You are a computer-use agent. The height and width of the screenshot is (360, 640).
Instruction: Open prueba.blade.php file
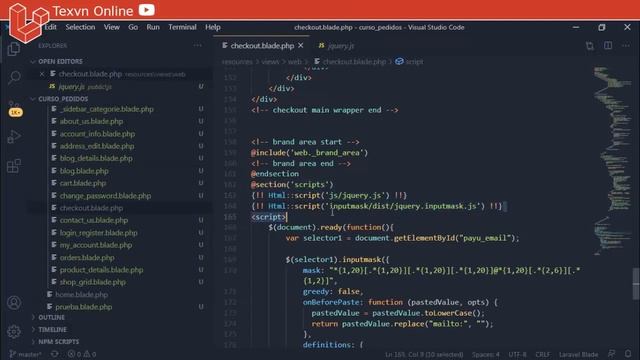coord(83,307)
